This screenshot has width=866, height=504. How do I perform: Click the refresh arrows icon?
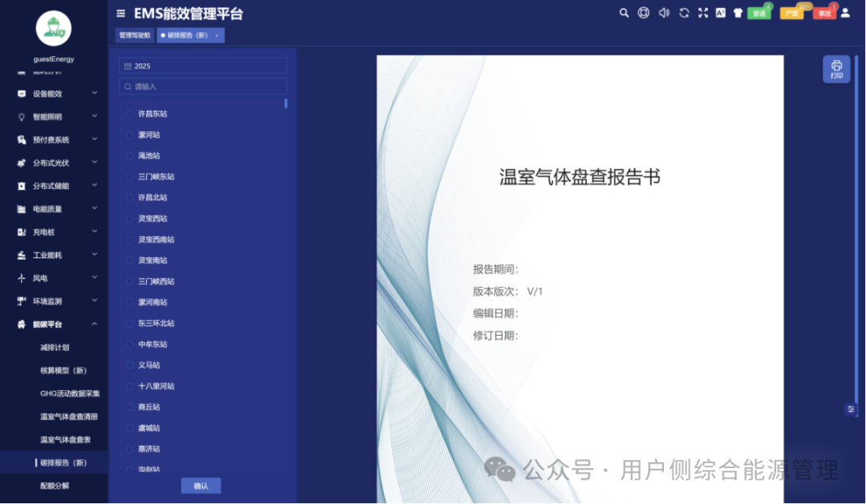click(684, 13)
